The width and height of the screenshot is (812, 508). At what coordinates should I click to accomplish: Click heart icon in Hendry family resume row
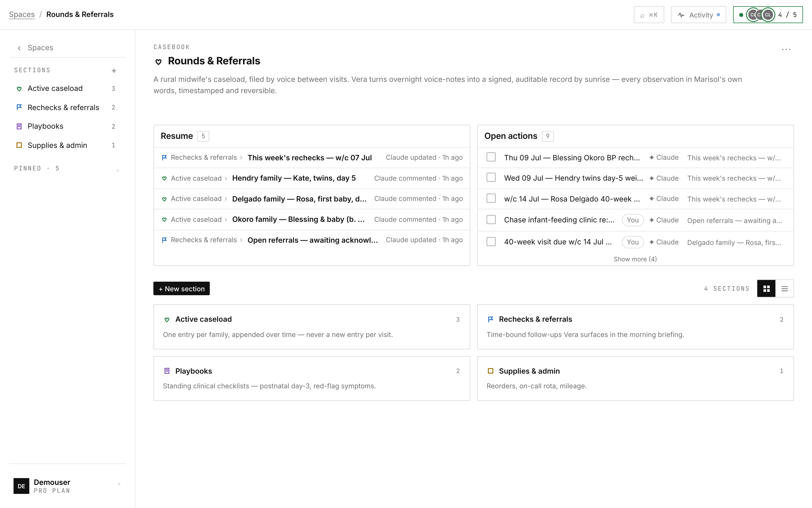(164, 178)
